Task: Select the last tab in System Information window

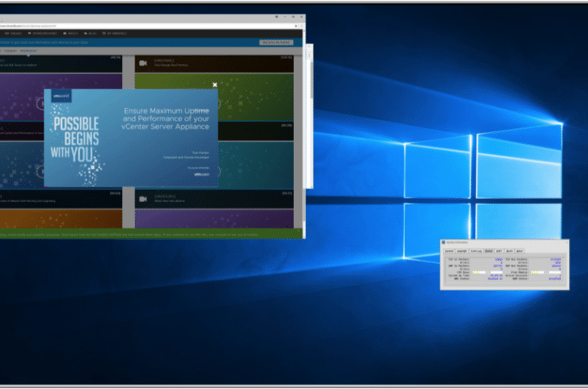Action: coord(519,251)
